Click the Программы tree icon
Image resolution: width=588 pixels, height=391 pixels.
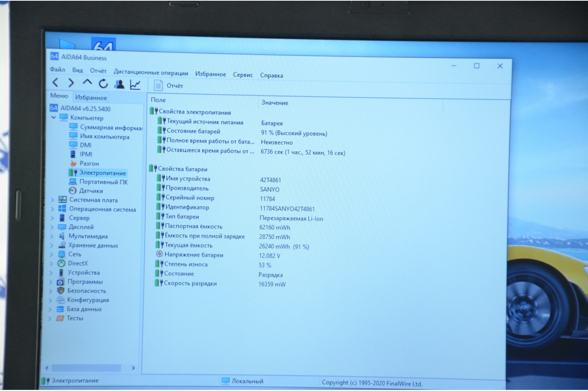pos(60,282)
